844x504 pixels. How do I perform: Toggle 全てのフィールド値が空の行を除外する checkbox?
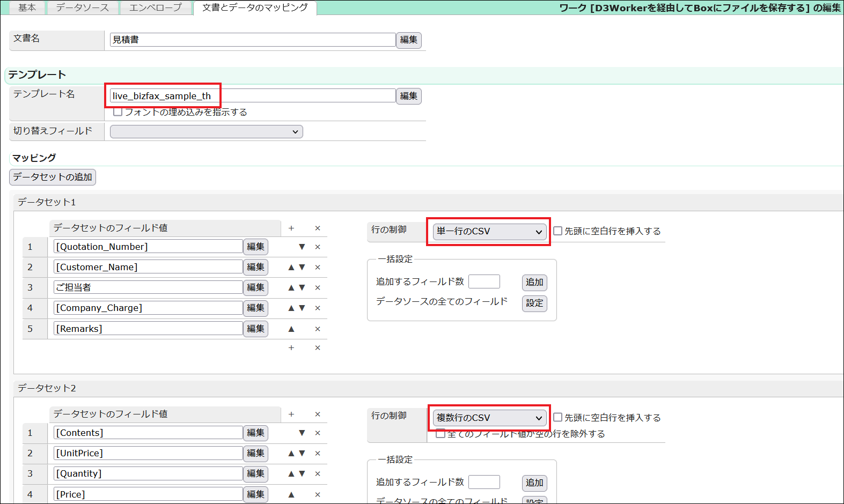point(441,434)
